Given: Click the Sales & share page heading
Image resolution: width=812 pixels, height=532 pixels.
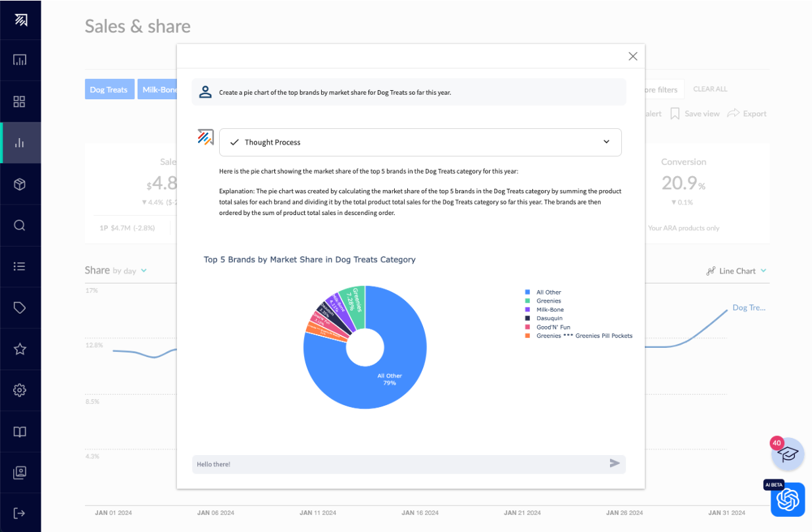Looking at the screenshot, I should coord(138,26).
